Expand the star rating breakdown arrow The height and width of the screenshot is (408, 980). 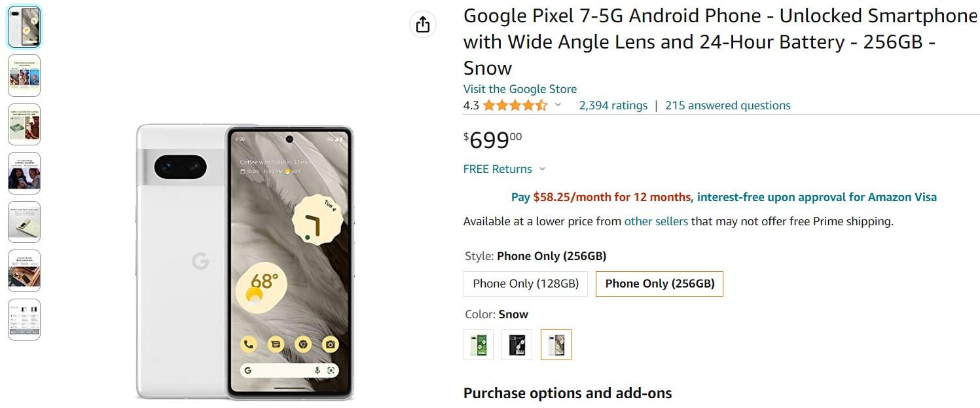pos(558,105)
